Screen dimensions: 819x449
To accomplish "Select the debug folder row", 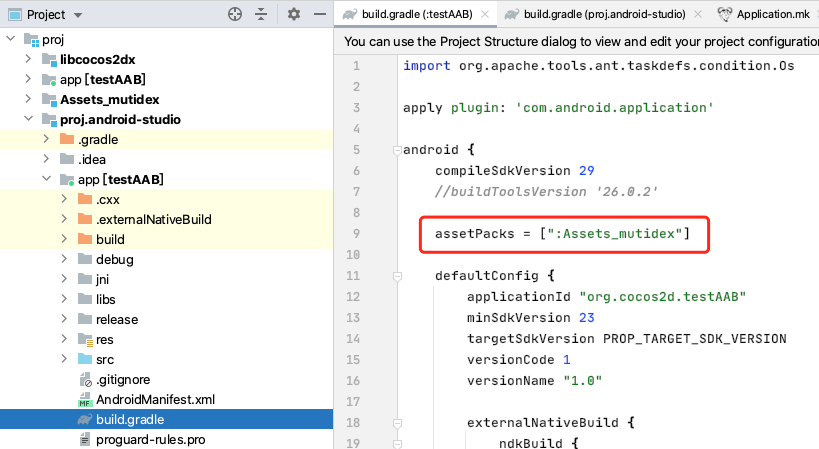I will point(167,259).
